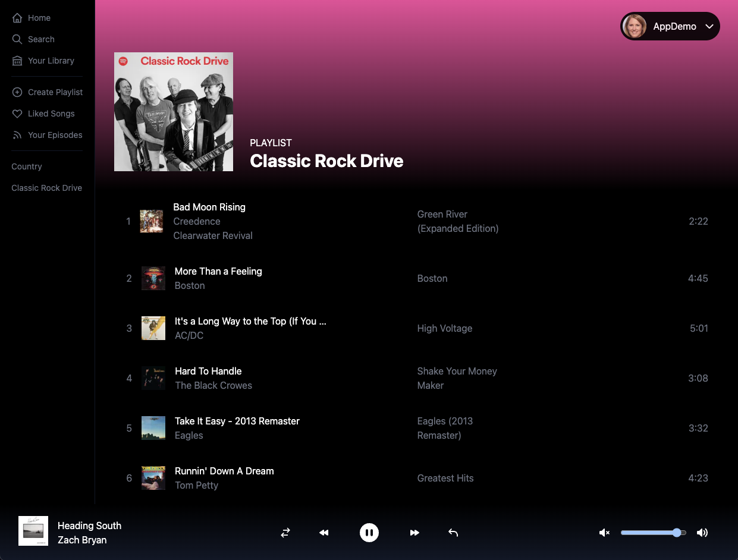Pause the current song

(x=369, y=533)
